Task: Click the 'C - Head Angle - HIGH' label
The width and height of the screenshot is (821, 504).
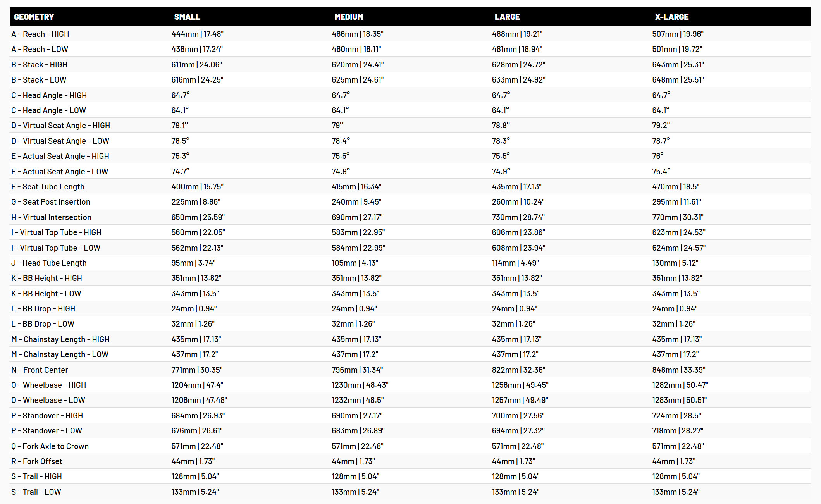Action: point(49,95)
